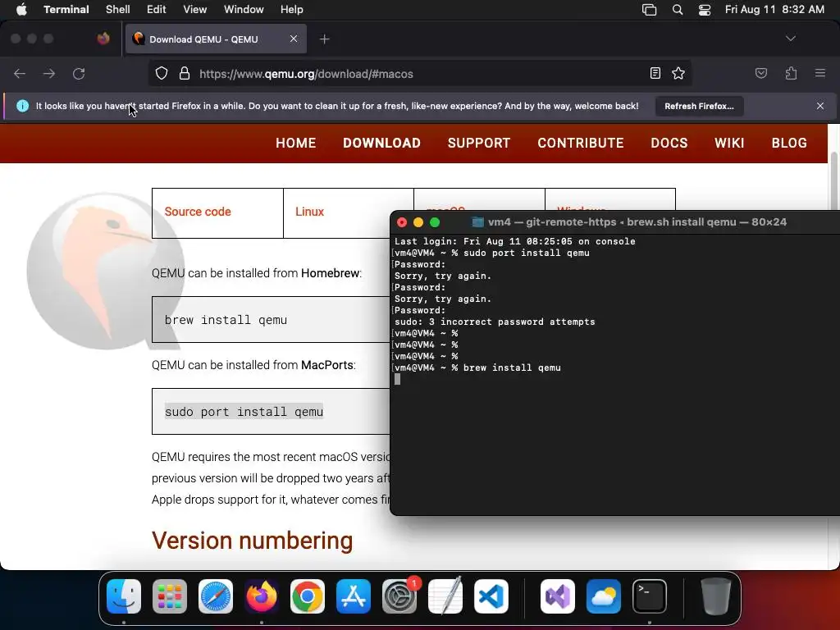Open App Store from the Dock
Viewport: 840px width, 630px height.
click(x=353, y=596)
